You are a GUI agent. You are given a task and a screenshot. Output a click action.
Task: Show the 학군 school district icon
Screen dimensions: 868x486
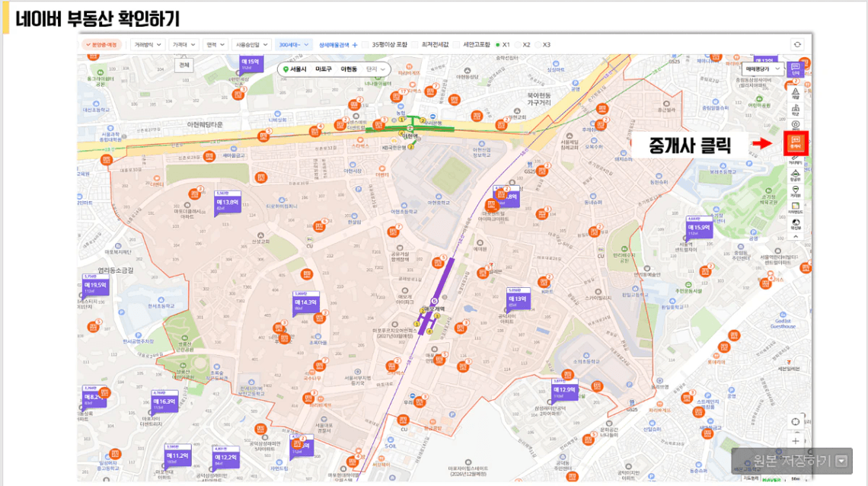[x=796, y=109]
